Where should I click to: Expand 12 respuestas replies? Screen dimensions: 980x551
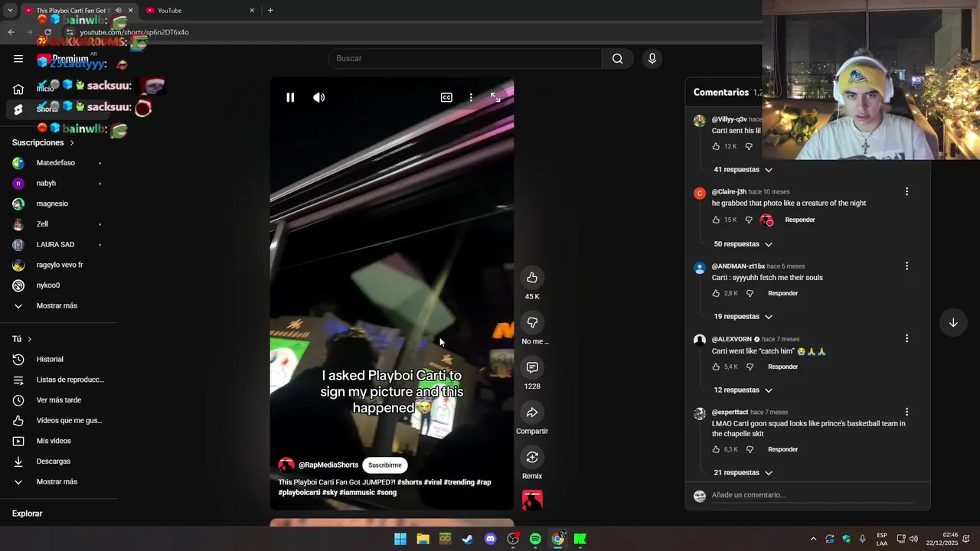pyautogui.click(x=743, y=390)
